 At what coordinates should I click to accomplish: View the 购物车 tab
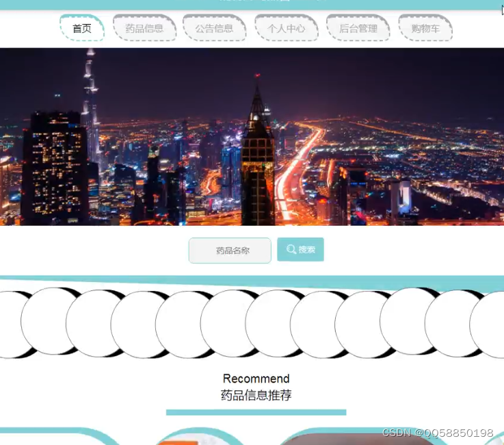pyautogui.click(x=425, y=28)
